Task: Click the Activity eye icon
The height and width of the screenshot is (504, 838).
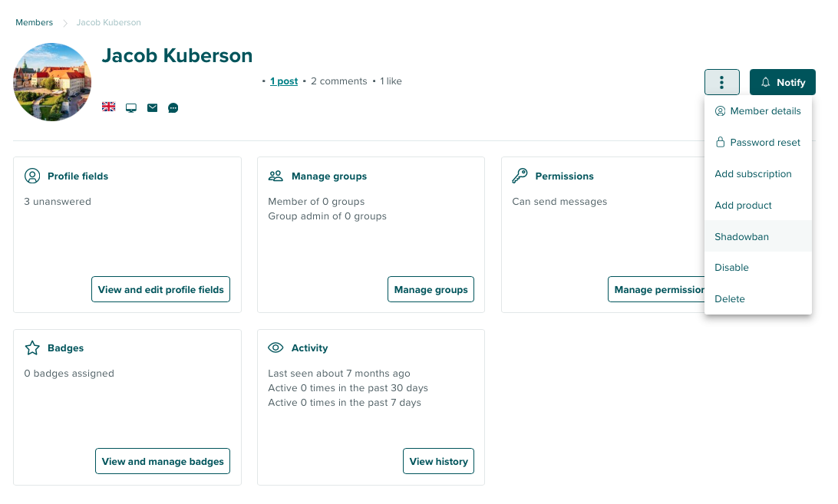Action: pyautogui.click(x=275, y=348)
